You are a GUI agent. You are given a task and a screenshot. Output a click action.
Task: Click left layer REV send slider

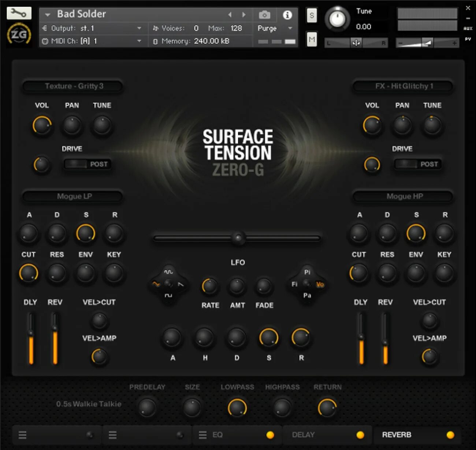coord(55,338)
